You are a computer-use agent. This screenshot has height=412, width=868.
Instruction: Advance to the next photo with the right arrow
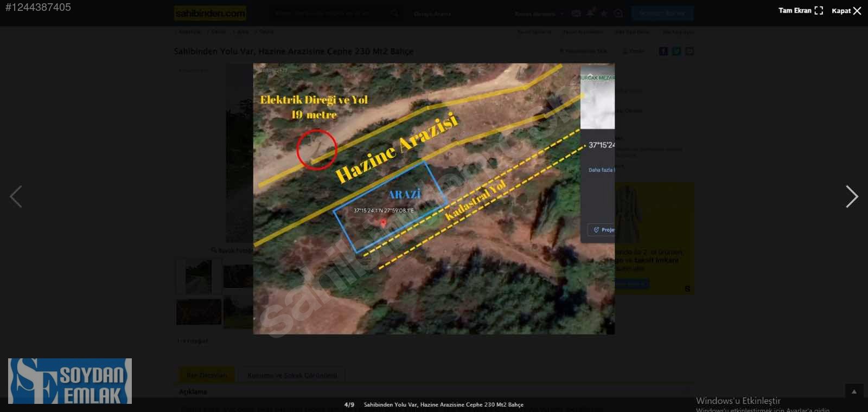[852, 196]
